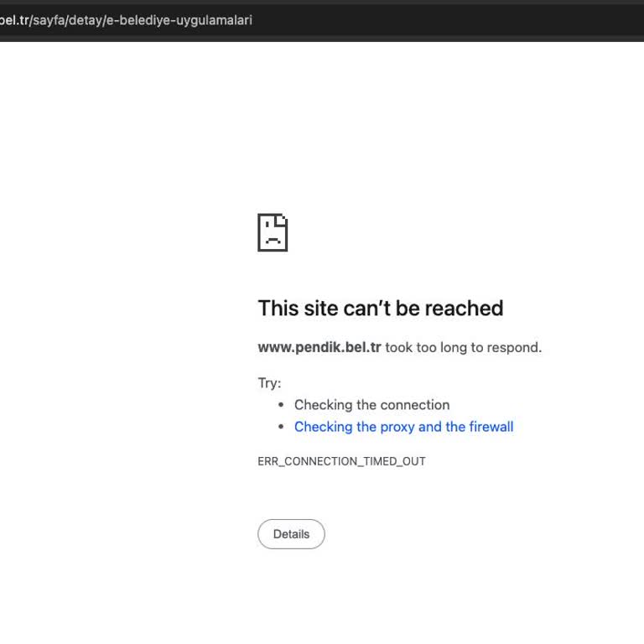Click the bold www.pendik.bel.tr hostname
This screenshot has height=644, width=644.
click(x=319, y=347)
